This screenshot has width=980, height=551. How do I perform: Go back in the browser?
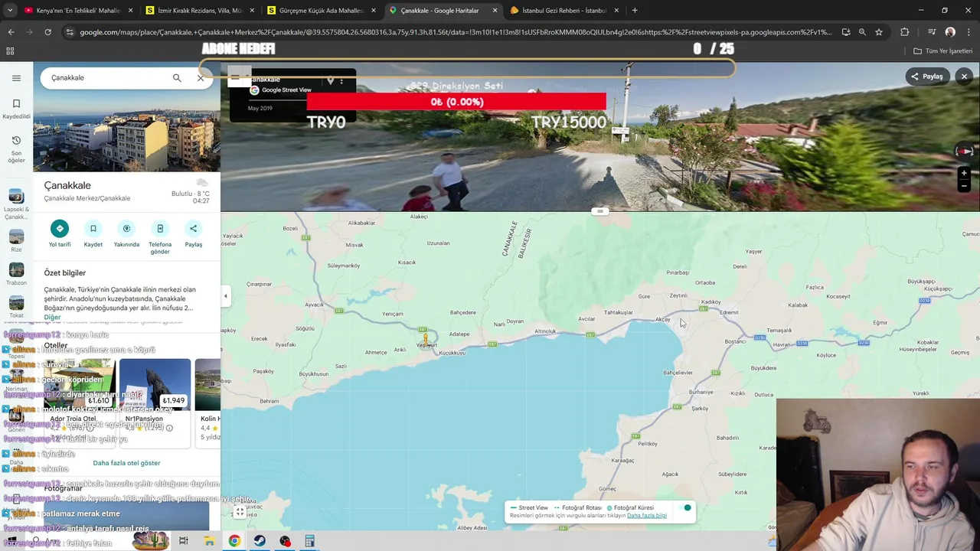pos(11,32)
